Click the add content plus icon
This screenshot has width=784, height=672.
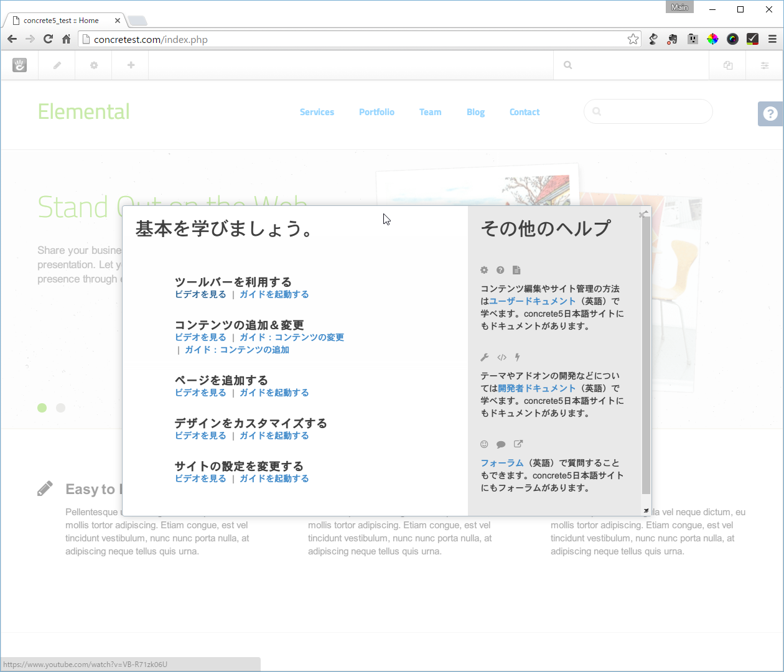tap(131, 65)
